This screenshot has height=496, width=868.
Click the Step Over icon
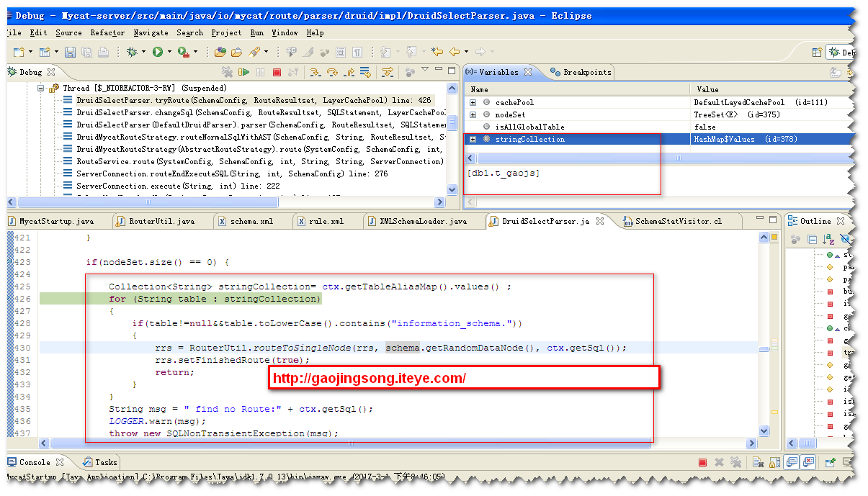332,72
